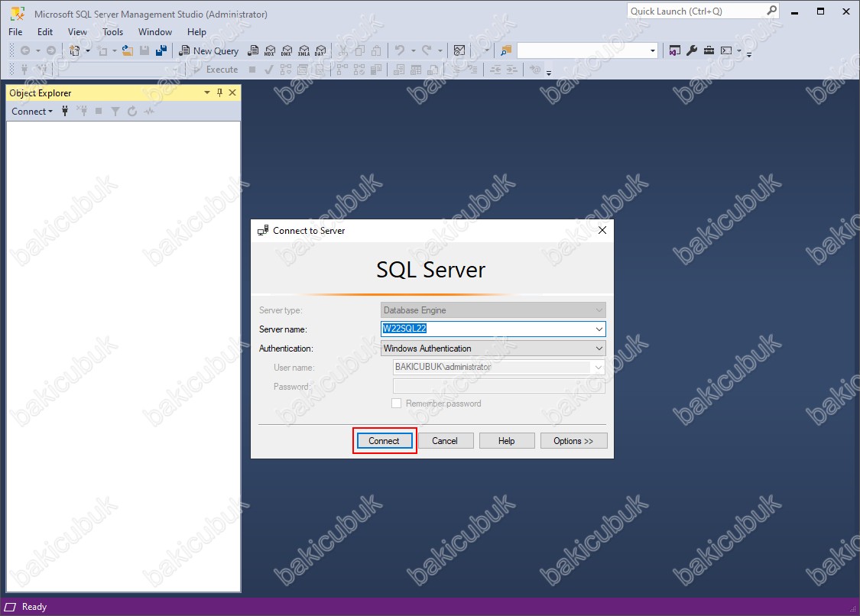The width and height of the screenshot is (860, 616).
Task: Click the Redo toolbar icon
Action: (x=426, y=50)
